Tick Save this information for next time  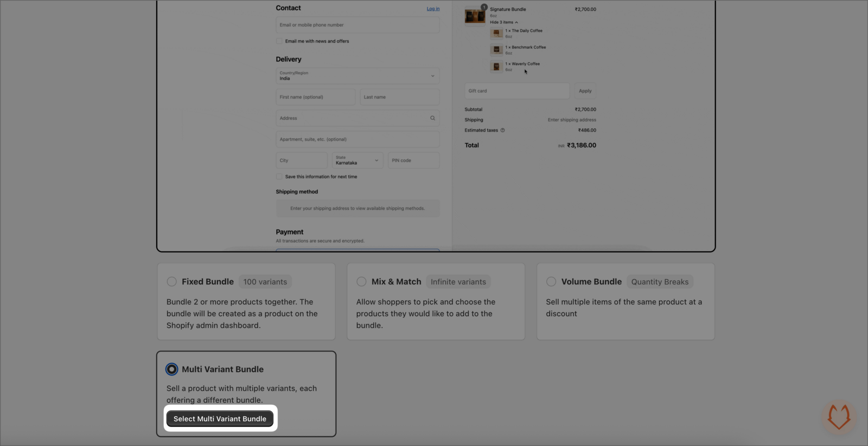pos(279,177)
